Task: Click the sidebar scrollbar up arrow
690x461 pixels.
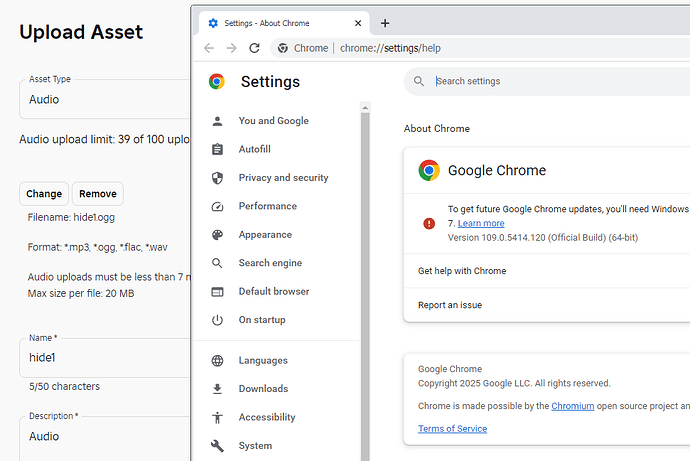Action: click(365, 107)
